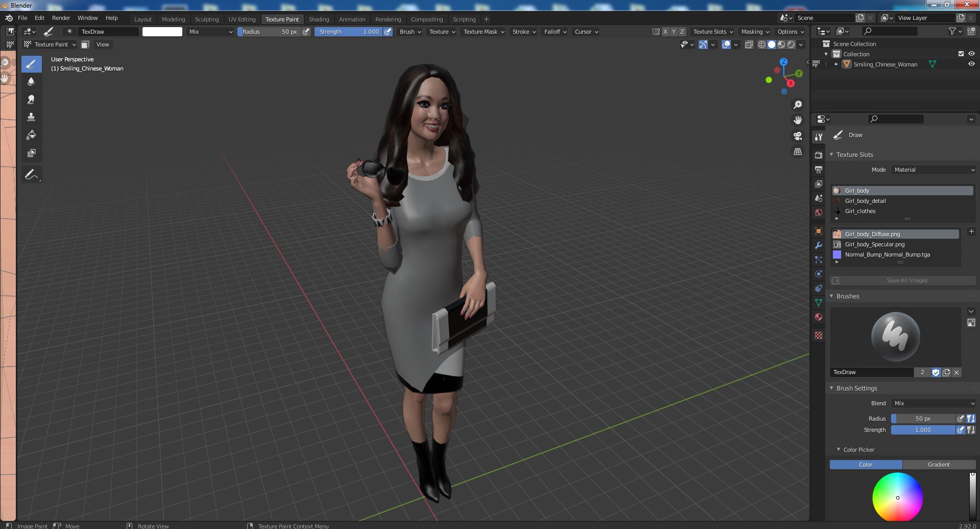Toggle show gizmo button
This screenshot has width=980, height=529.
703,44
